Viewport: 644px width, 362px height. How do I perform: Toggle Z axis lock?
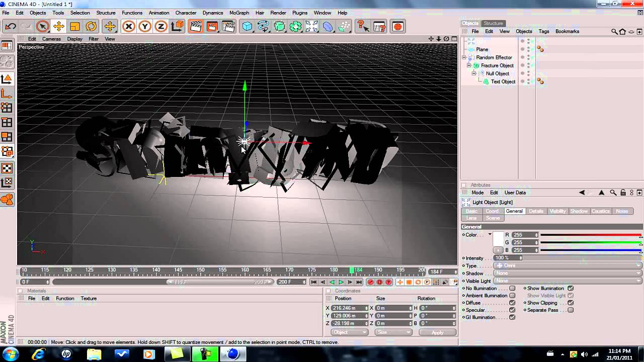point(161,27)
